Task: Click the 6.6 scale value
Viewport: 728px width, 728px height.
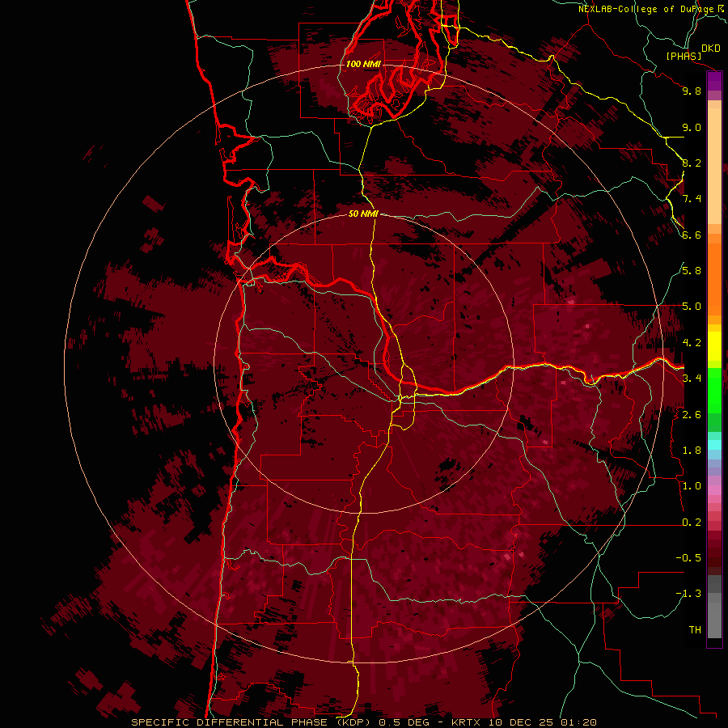Action: click(x=692, y=235)
